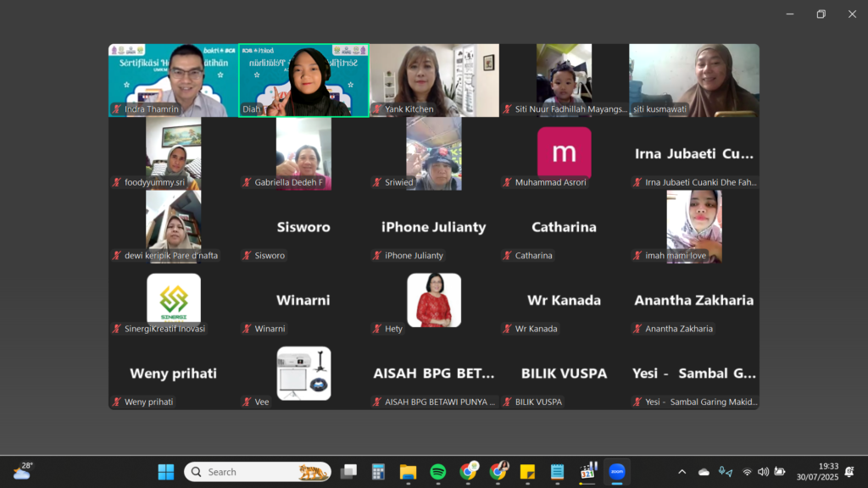Click the restore down window button
The width and height of the screenshot is (868, 488).
[x=821, y=14]
